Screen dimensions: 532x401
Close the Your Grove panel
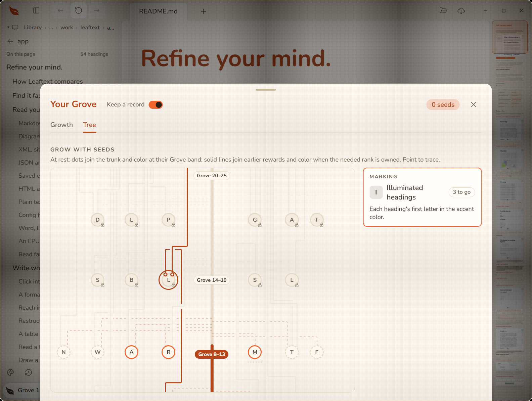tap(474, 105)
